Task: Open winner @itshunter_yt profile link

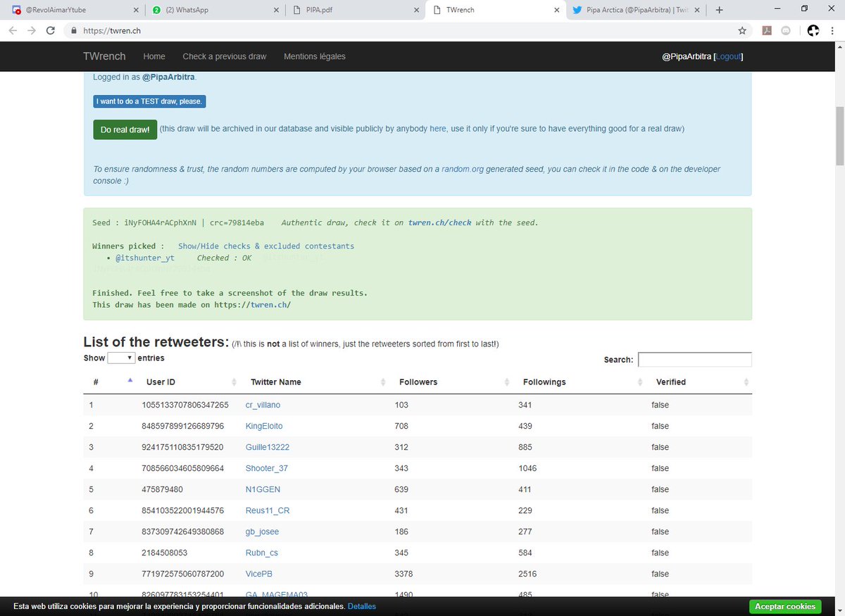Action: (x=145, y=258)
